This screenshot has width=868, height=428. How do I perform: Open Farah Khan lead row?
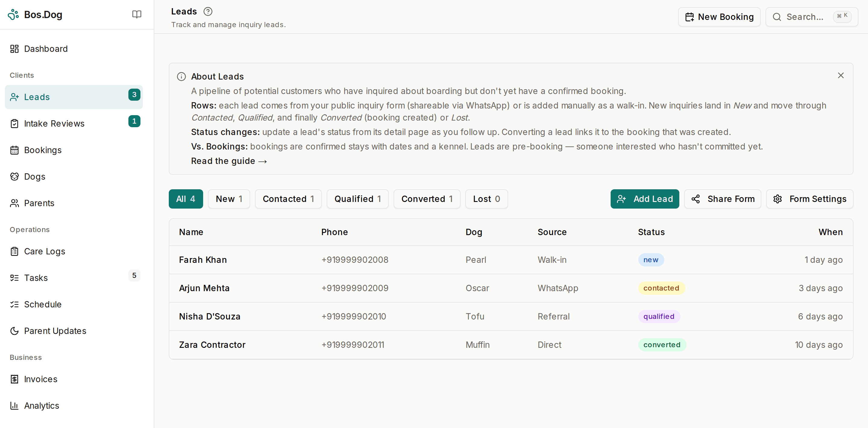point(511,260)
